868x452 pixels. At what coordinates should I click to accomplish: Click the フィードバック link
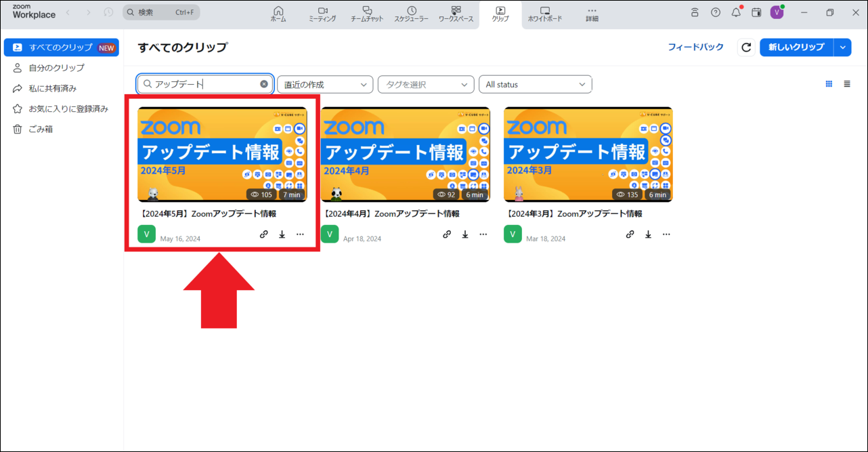point(696,47)
